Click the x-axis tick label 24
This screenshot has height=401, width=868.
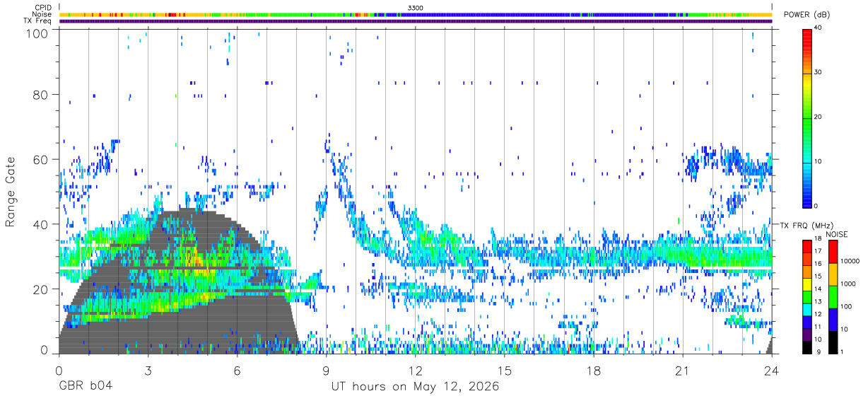point(772,370)
